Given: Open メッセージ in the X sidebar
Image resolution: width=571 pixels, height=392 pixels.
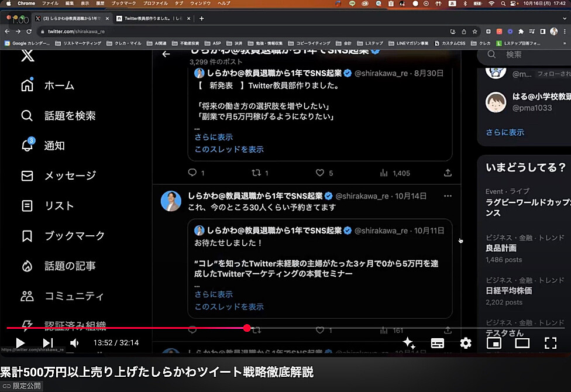Looking at the screenshot, I should [59, 176].
